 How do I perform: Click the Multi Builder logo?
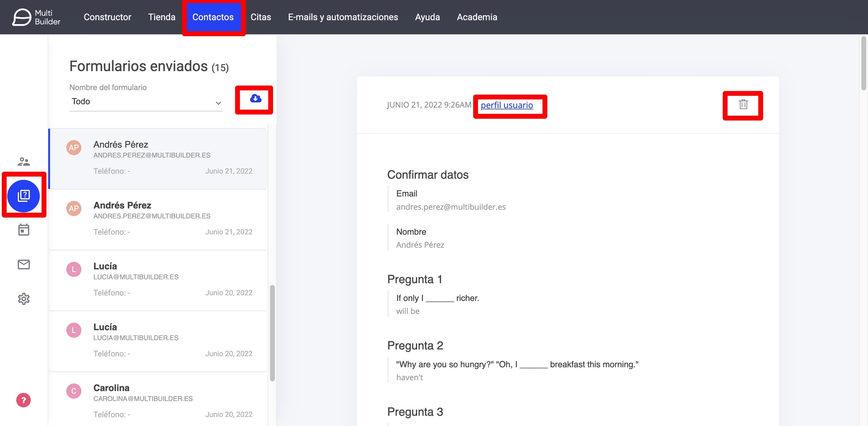click(36, 17)
